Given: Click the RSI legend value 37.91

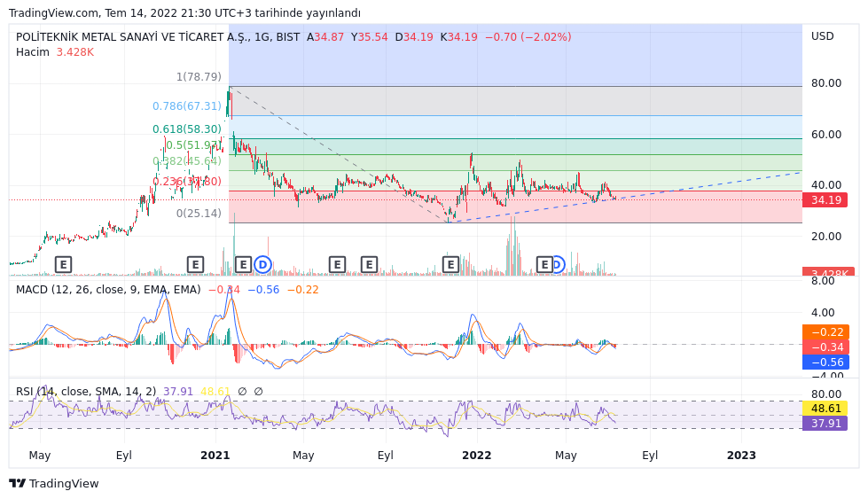Looking at the screenshot, I should click(x=178, y=392).
